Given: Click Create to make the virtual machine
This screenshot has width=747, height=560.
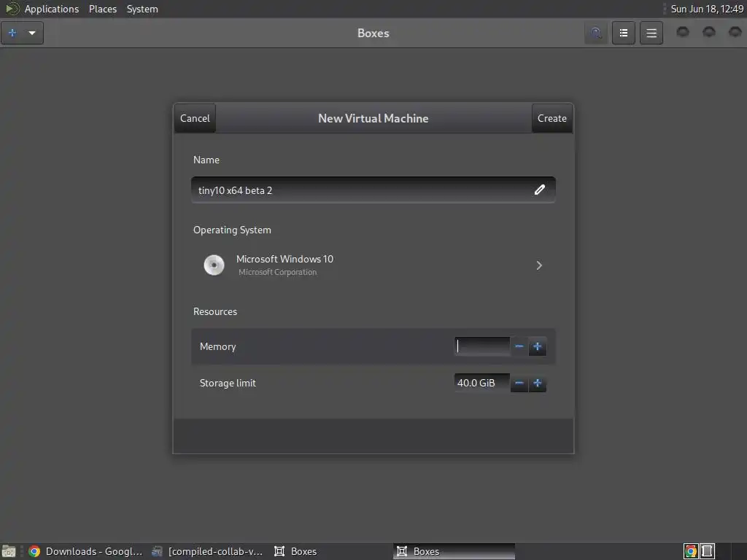Looking at the screenshot, I should point(551,118).
